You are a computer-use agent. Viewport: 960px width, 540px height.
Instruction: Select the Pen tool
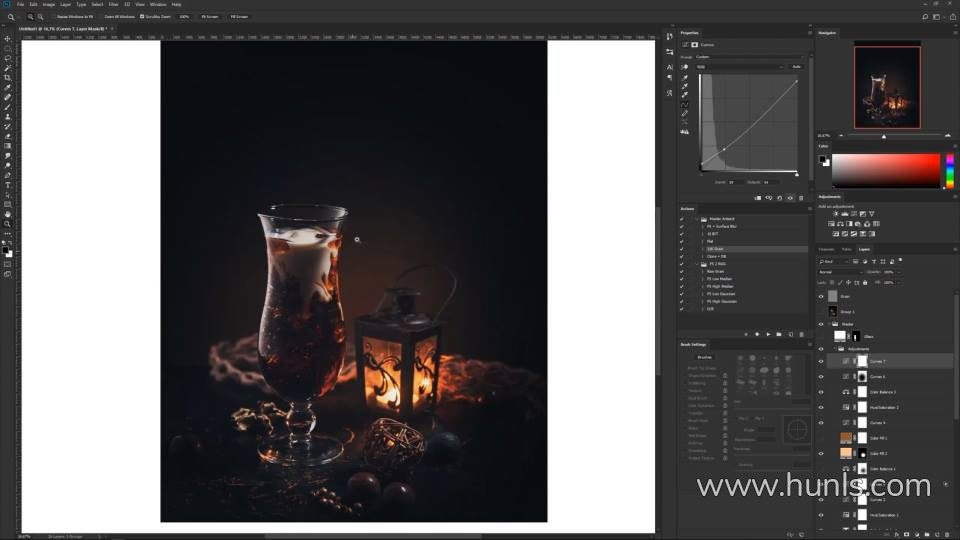point(7,175)
